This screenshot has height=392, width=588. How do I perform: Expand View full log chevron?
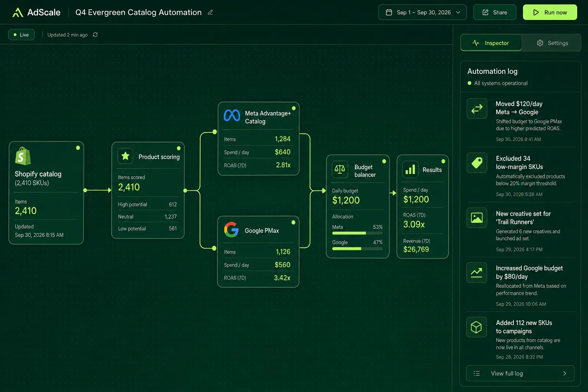565,373
